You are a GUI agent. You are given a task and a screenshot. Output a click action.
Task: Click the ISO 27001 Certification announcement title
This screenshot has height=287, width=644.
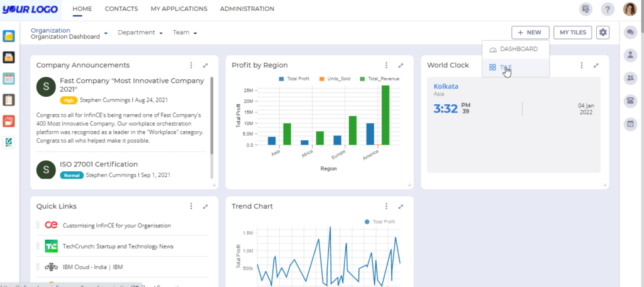point(99,165)
